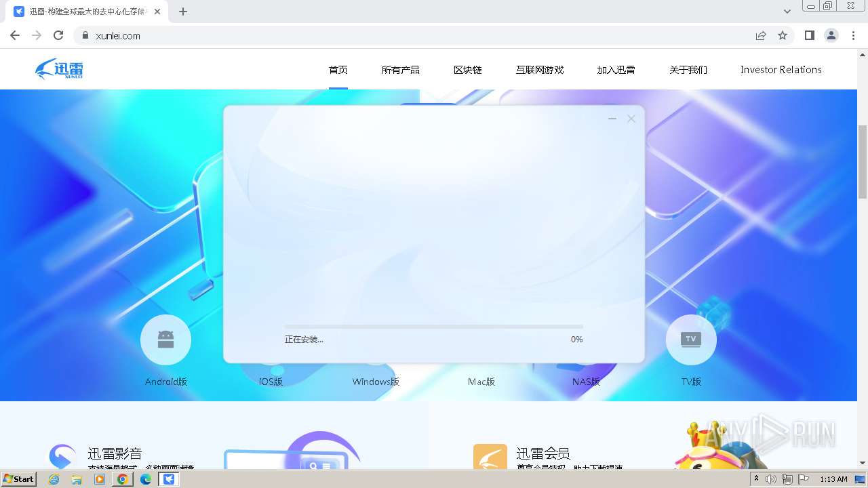The height and width of the screenshot is (488, 868).
Task: Click the 1:13 AM taskbar clock
Action: point(833,479)
